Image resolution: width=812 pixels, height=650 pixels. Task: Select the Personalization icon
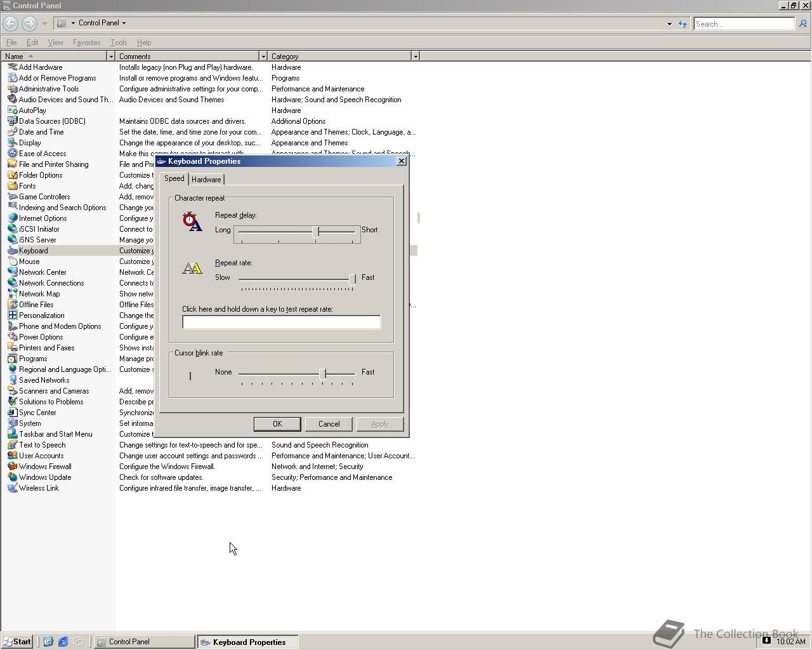point(12,315)
